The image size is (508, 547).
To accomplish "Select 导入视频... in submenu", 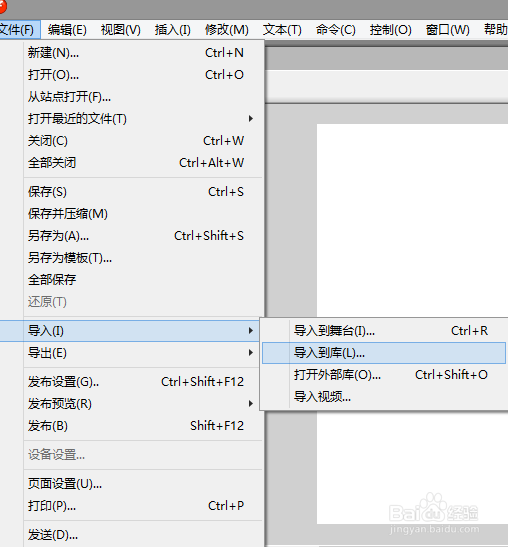I will pos(384,397).
